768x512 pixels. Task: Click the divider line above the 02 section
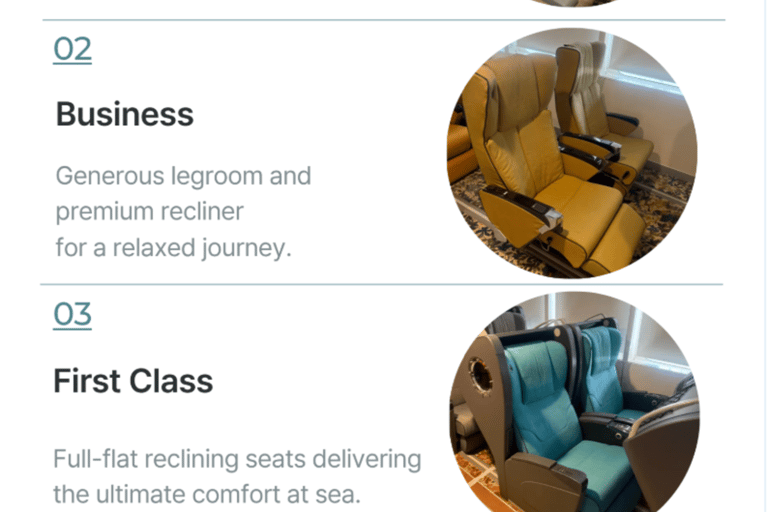click(x=384, y=20)
